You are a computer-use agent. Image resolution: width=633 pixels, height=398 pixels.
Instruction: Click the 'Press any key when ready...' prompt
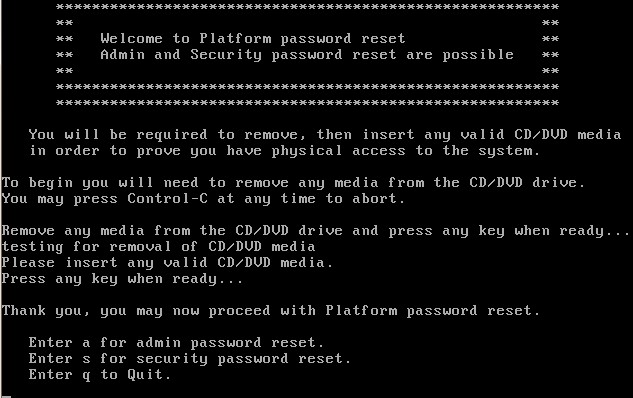[x=122, y=279]
